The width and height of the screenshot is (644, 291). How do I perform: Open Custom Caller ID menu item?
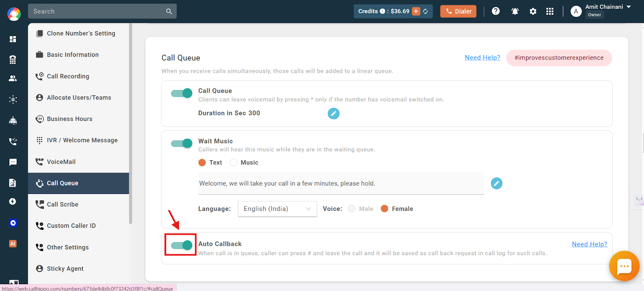click(78, 226)
